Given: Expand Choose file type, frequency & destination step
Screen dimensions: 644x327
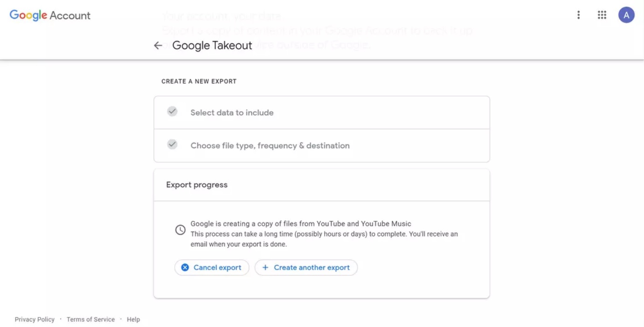Looking at the screenshot, I should pos(322,146).
